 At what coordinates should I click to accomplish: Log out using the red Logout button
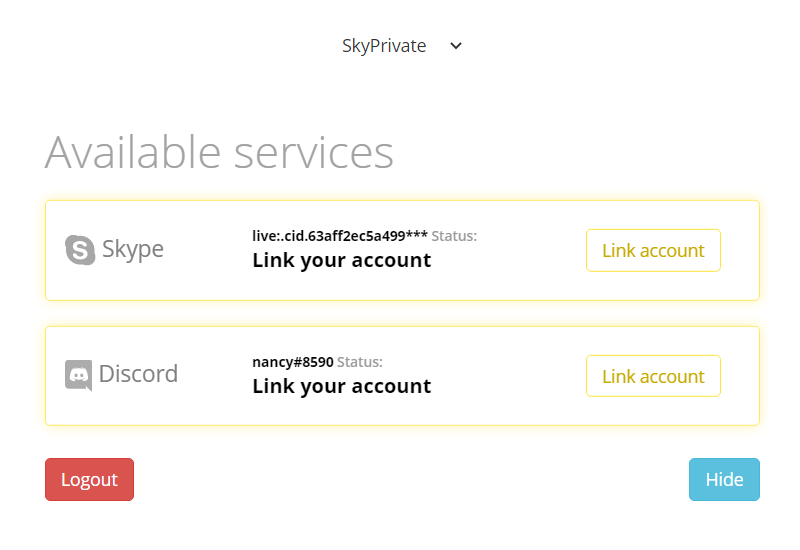point(89,480)
